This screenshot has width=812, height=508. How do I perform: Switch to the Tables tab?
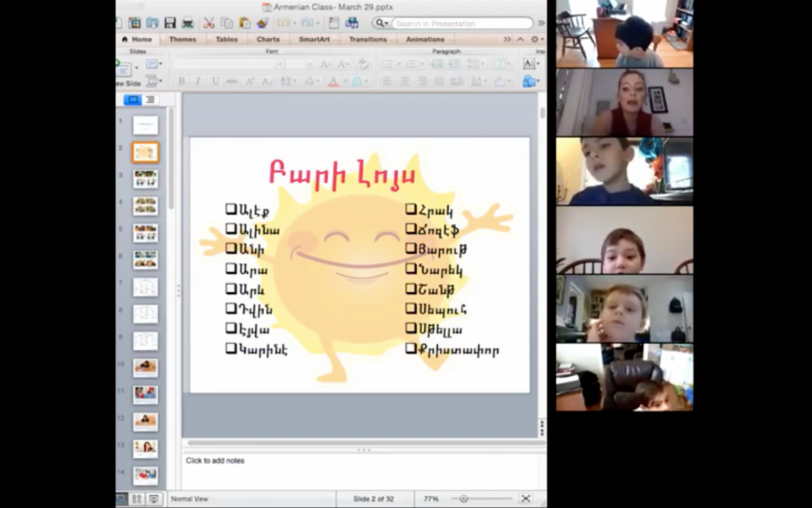pos(227,39)
